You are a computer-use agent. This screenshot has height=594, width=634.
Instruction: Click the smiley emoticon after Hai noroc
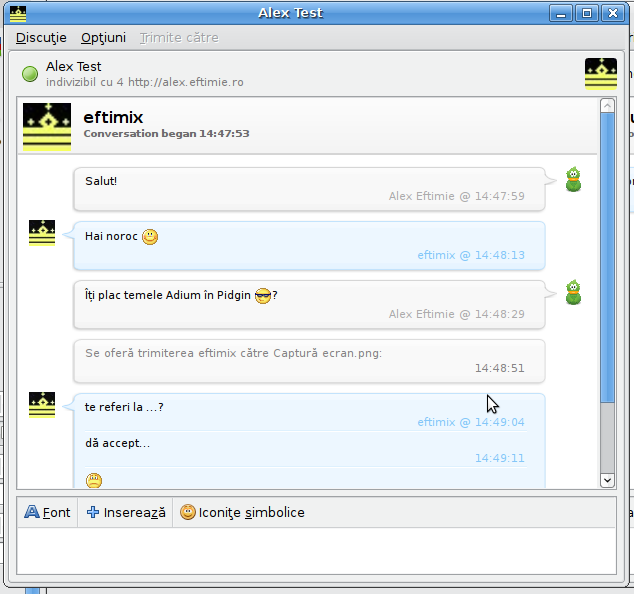tap(150, 237)
